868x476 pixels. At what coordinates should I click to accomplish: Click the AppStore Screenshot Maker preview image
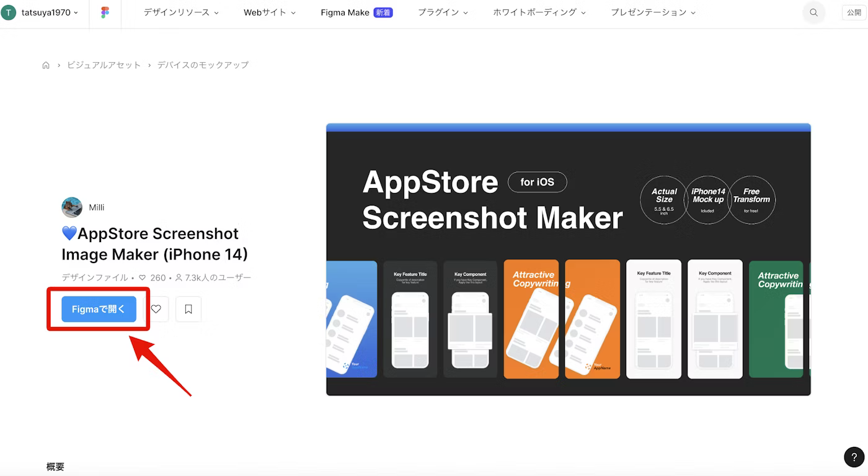pyautogui.click(x=568, y=259)
